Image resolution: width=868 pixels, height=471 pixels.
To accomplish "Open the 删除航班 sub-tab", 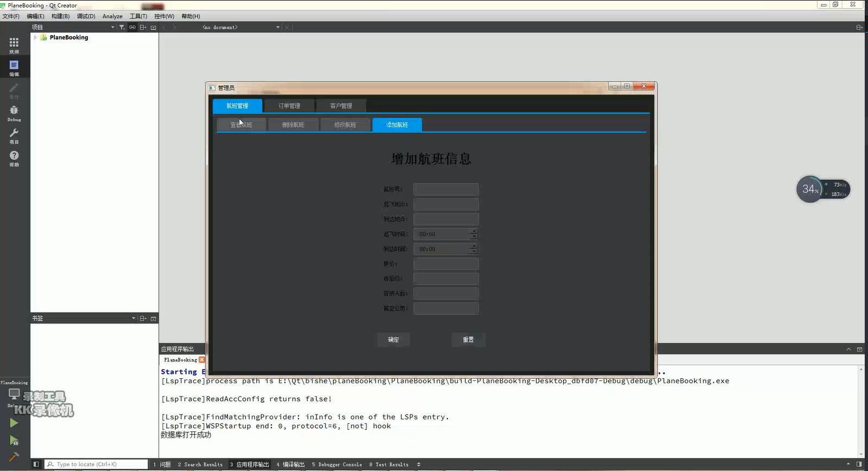I will (293, 125).
